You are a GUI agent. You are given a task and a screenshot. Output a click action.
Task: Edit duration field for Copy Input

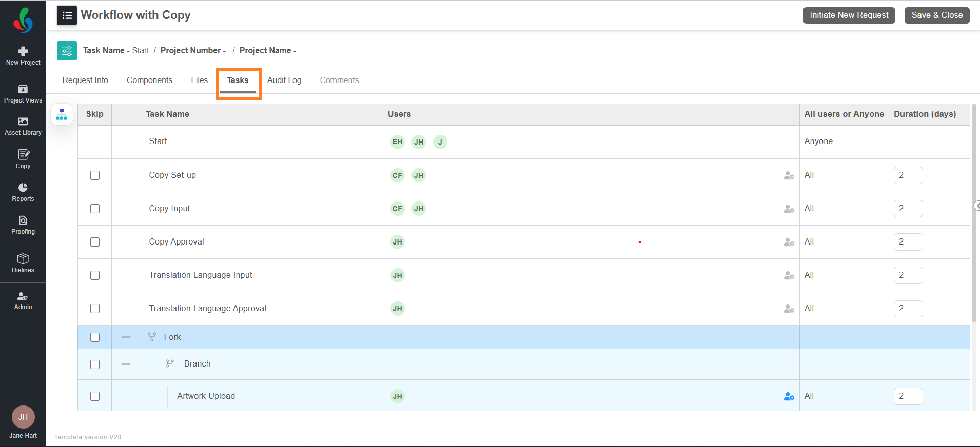[x=908, y=209]
